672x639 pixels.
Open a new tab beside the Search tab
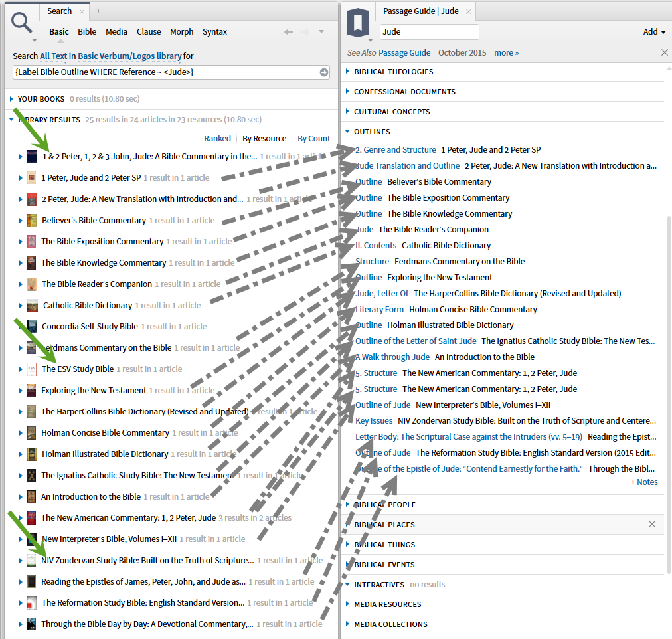pyautogui.click(x=98, y=11)
